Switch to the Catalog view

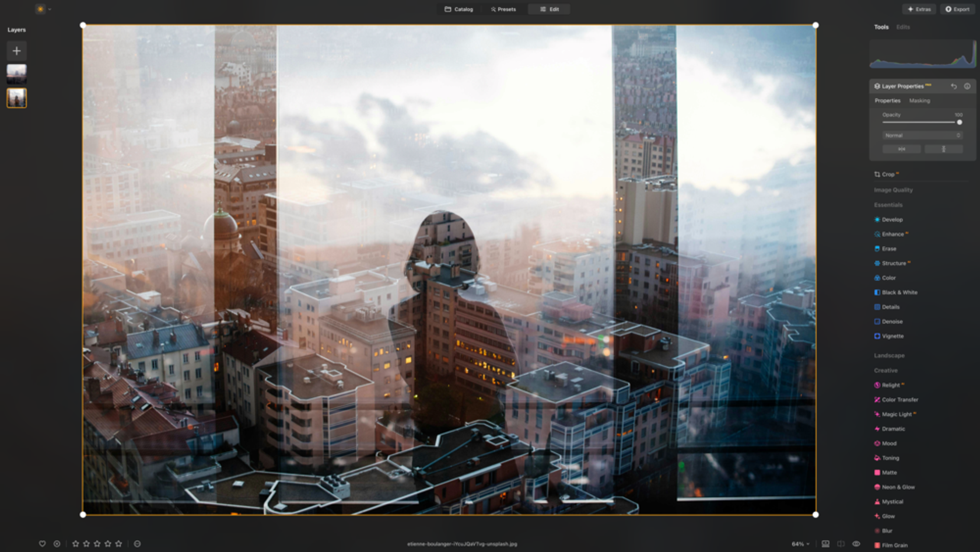[459, 9]
